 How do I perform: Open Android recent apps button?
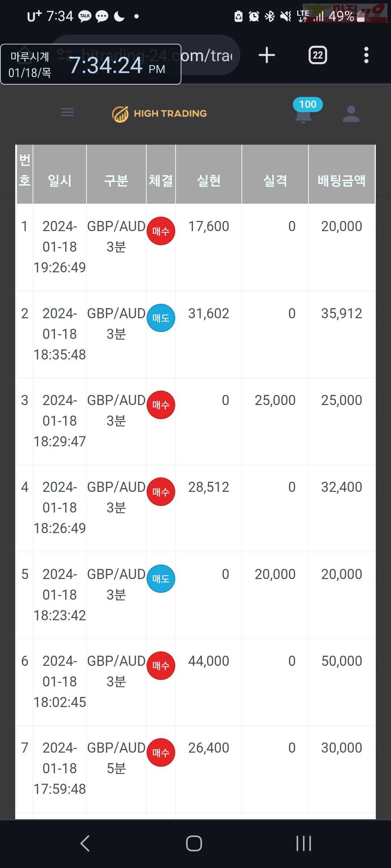(303, 843)
